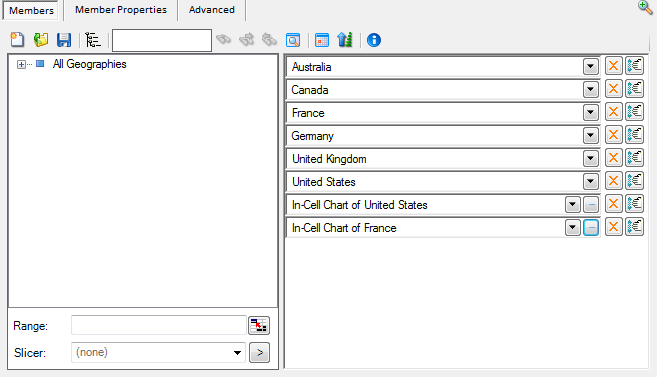Click the hierarchy icon on Germany row

(x=634, y=135)
